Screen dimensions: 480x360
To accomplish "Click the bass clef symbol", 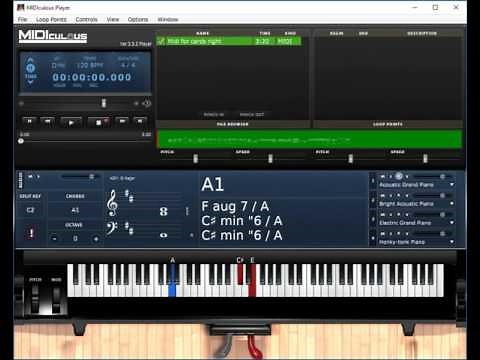I will click(x=112, y=228).
